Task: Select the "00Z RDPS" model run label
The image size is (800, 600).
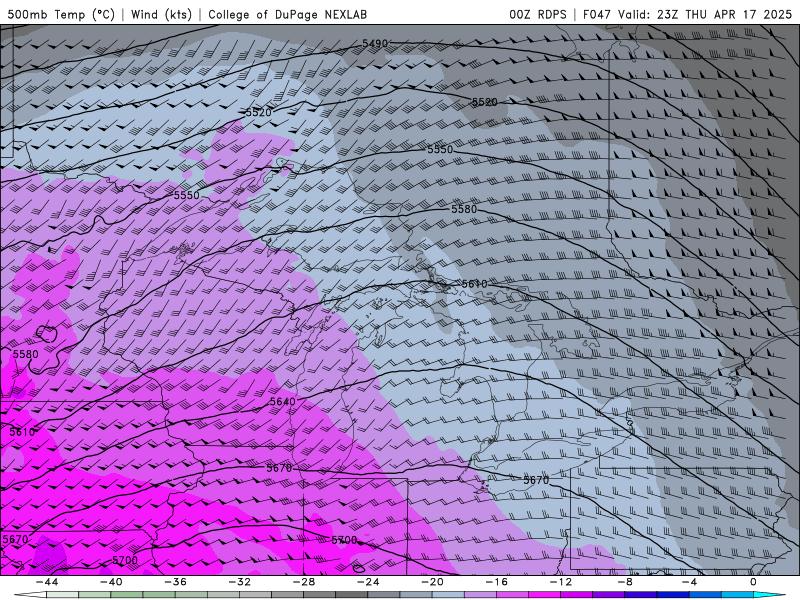Action: pos(538,14)
